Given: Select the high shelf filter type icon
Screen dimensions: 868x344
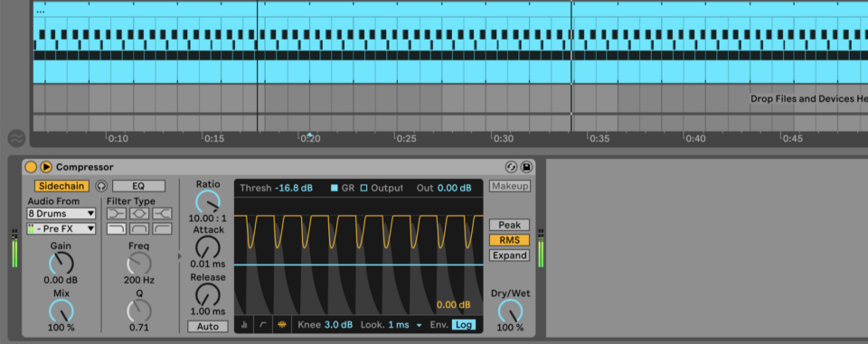Looking at the screenshot, I should [162, 213].
